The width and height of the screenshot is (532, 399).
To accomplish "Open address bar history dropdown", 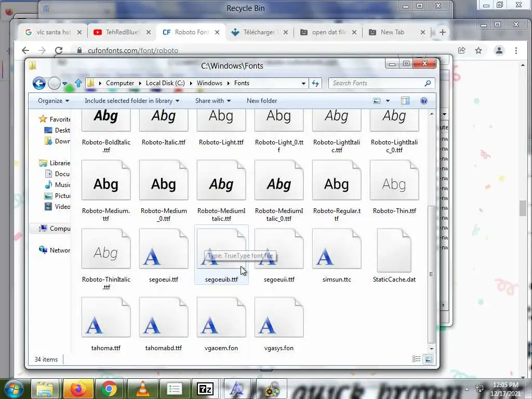I will pyautogui.click(x=303, y=83).
